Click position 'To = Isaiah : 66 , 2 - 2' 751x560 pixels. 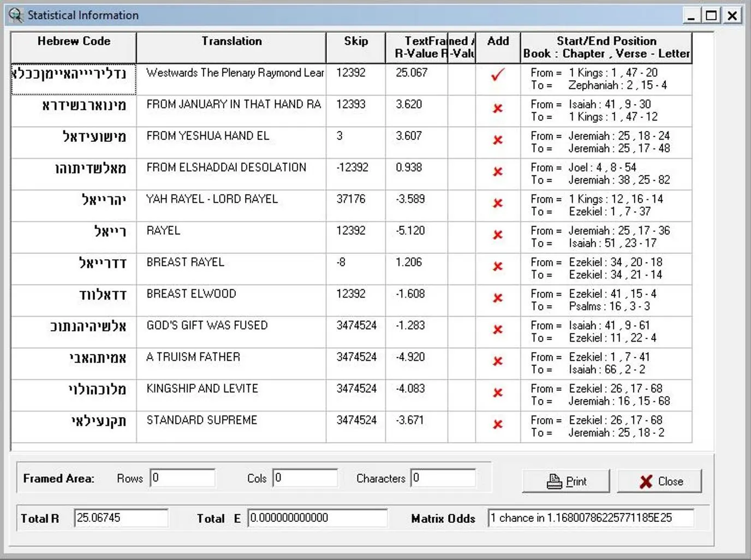coord(588,370)
